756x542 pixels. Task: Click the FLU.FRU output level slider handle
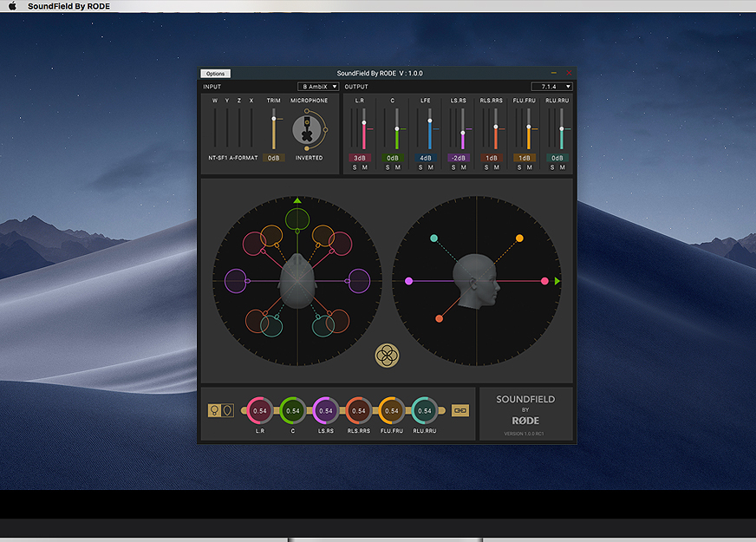pos(529,127)
